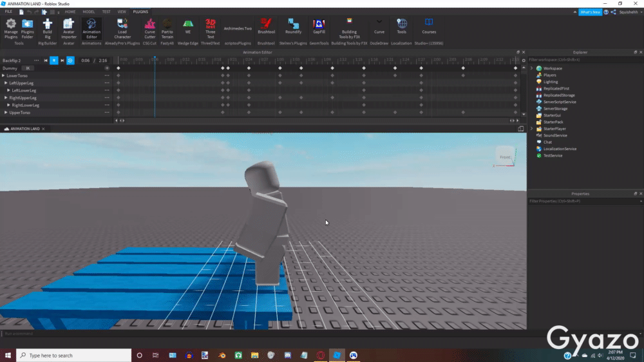This screenshot has width=644, height=362.
Task: Switch to the VIEW ribbon tab
Action: [x=122, y=12]
